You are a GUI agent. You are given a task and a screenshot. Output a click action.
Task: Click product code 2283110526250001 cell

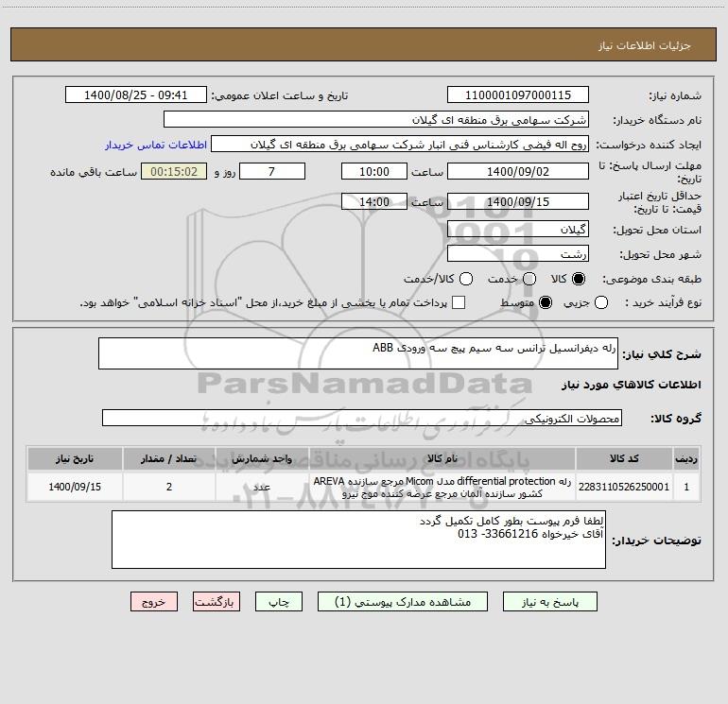[x=624, y=487]
